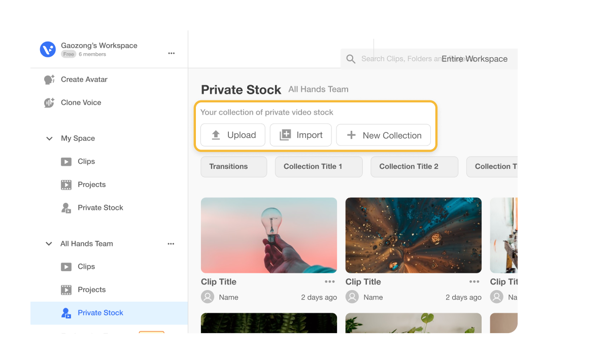The image size is (609, 364).
Task: Open All Hands Team ellipsis menu
Action: [172, 243]
